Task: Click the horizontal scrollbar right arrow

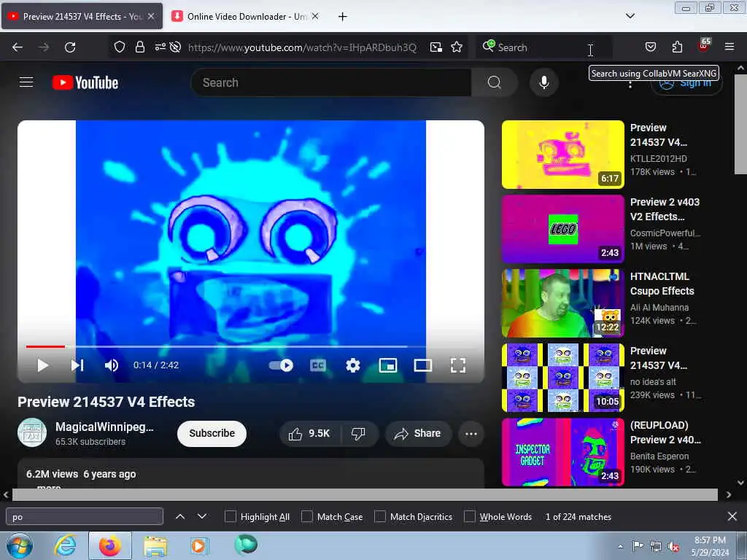Action: point(729,494)
